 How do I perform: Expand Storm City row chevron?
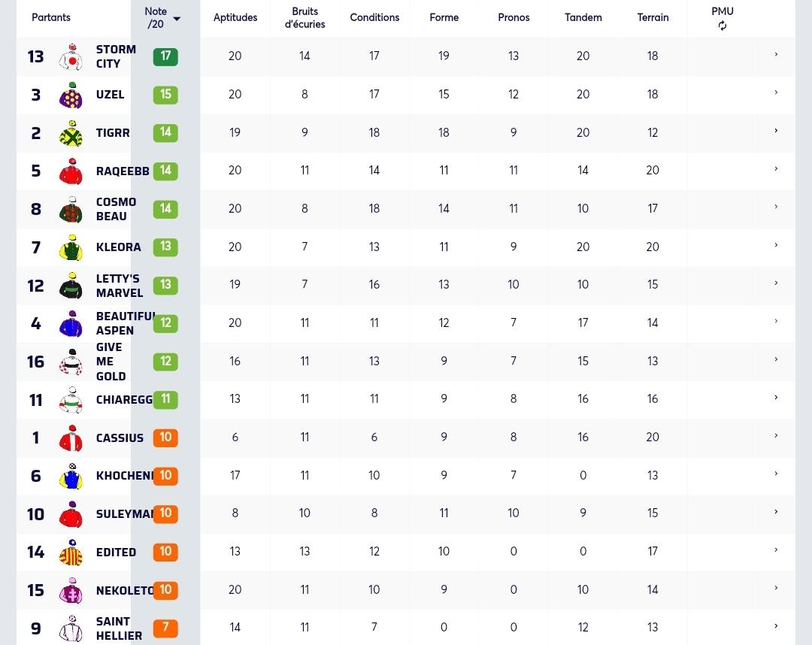pos(776,54)
